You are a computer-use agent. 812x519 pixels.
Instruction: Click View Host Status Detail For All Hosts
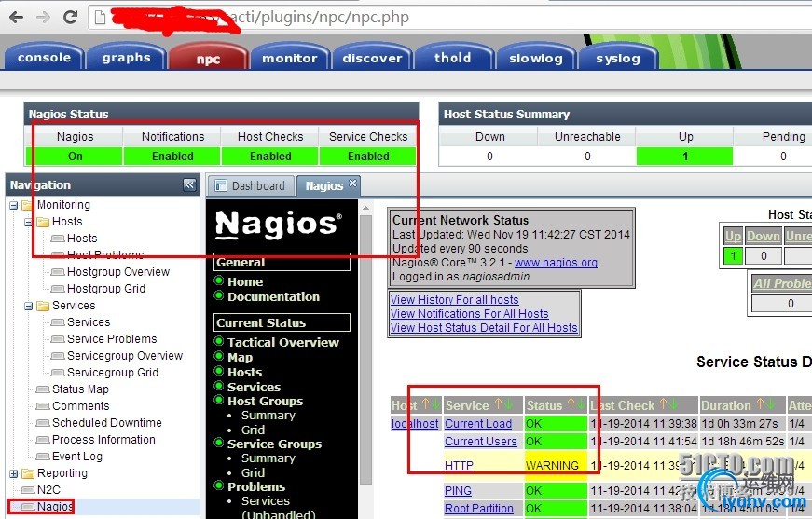click(x=484, y=328)
